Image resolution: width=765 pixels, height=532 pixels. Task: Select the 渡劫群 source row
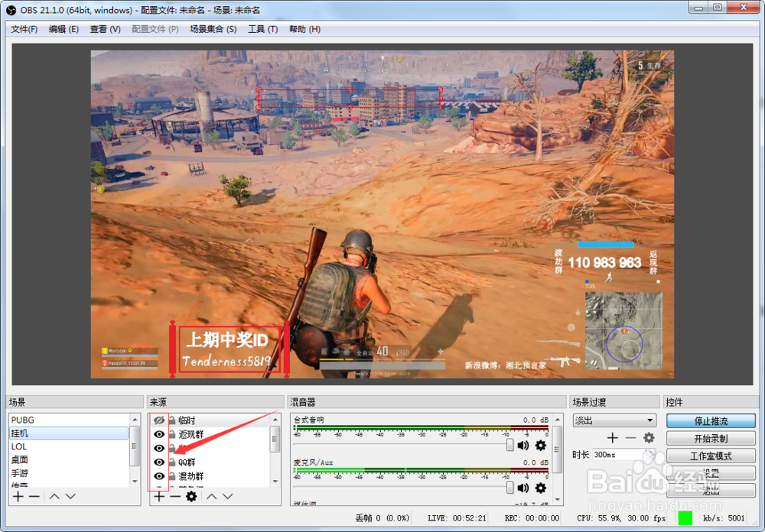tap(210, 476)
